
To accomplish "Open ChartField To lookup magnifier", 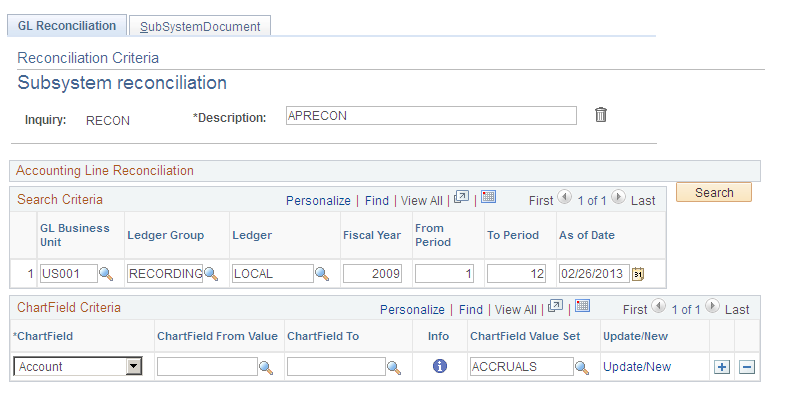I will click(x=394, y=368).
